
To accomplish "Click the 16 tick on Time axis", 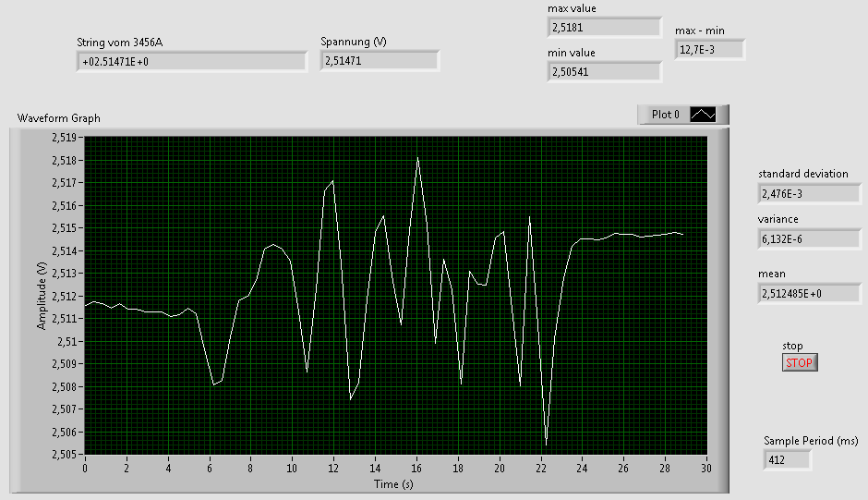I will [x=416, y=469].
